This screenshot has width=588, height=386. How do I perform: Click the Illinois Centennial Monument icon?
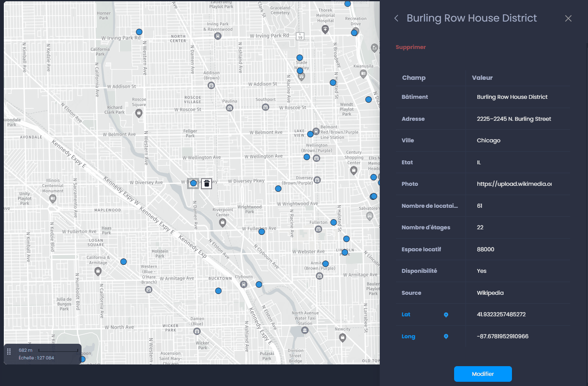click(53, 198)
